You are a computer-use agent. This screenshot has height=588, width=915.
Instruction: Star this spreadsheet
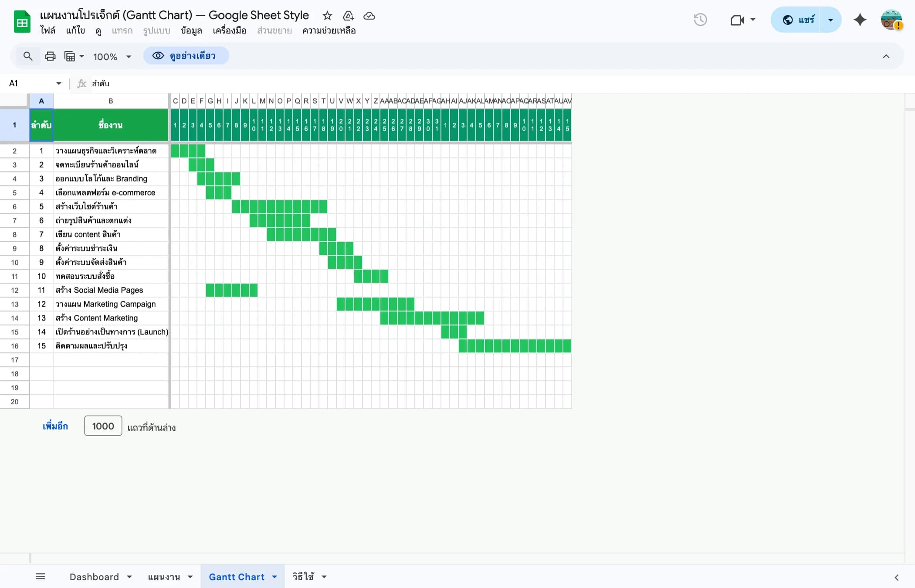pyautogui.click(x=327, y=16)
